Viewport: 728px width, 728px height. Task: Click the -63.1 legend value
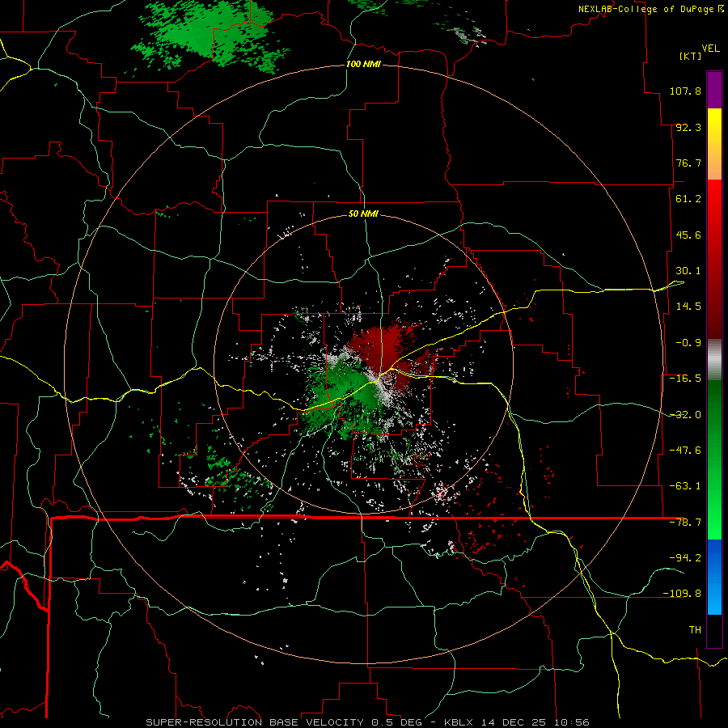[685, 486]
